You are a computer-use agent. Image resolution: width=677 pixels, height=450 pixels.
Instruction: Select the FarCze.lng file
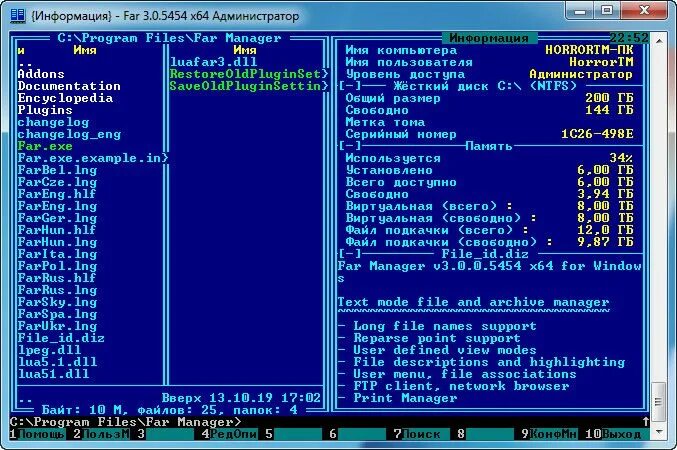[57, 182]
